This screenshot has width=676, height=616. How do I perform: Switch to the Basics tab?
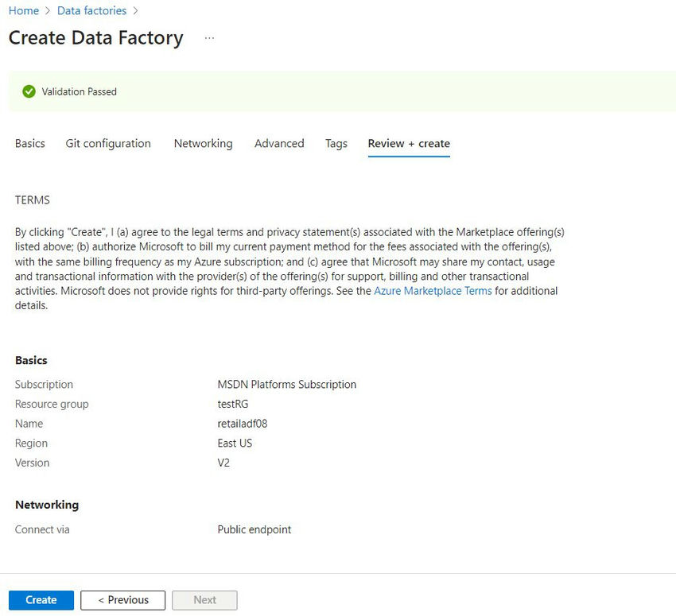29,143
